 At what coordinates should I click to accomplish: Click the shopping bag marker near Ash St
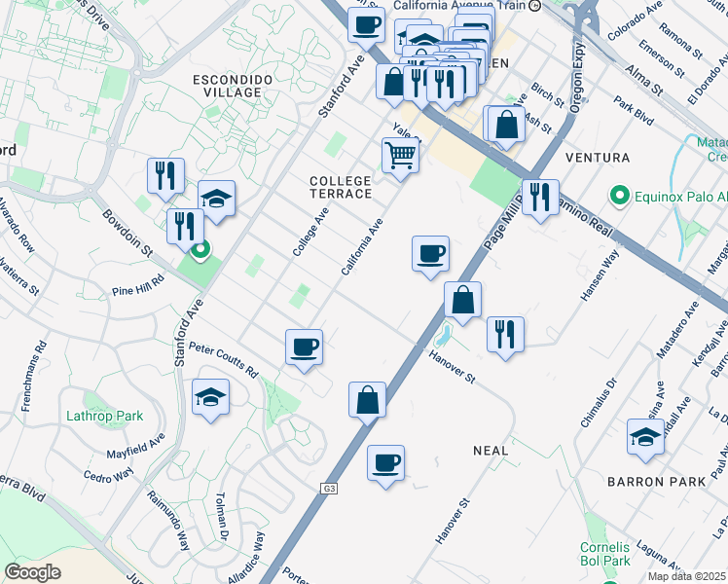pyautogui.click(x=505, y=125)
